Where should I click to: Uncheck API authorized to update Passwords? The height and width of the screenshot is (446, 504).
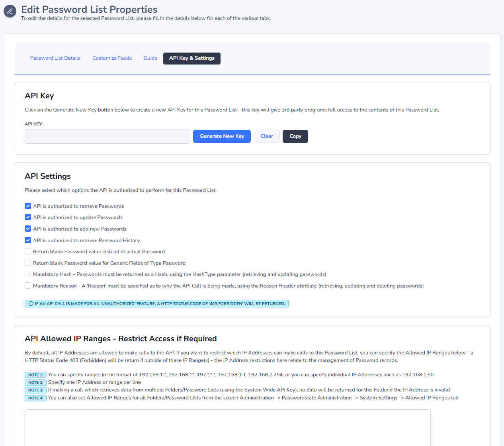pyautogui.click(x=28, y=217)
